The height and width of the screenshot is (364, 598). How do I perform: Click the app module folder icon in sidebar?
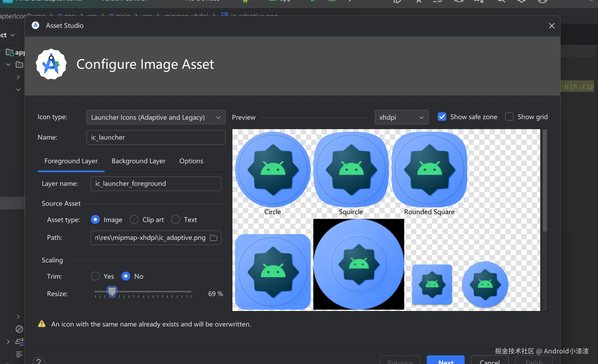pyautogui.click(x=10, y=52)
